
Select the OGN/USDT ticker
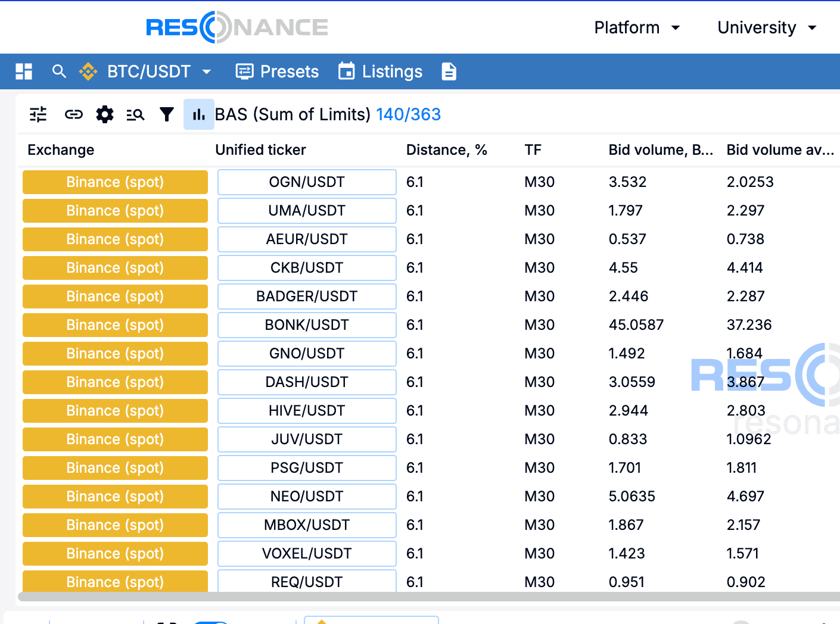click(x=307, y=182)
